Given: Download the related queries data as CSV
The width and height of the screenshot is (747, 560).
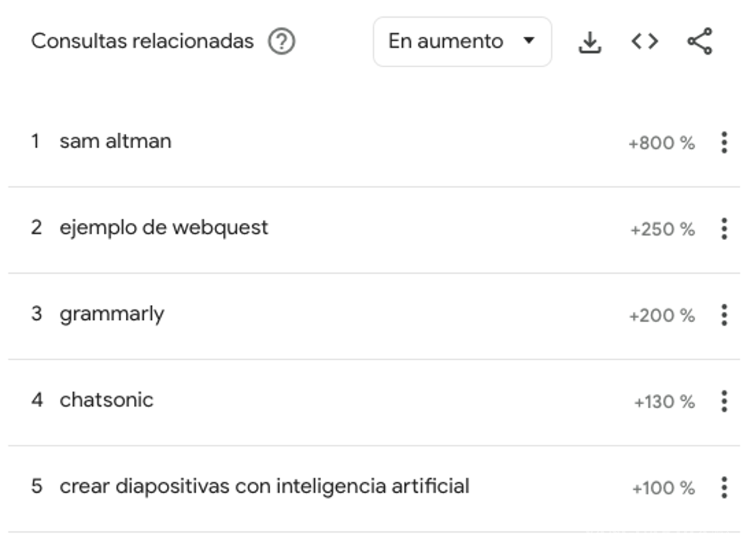Looking at the screenshot, I should coord(590,41).
